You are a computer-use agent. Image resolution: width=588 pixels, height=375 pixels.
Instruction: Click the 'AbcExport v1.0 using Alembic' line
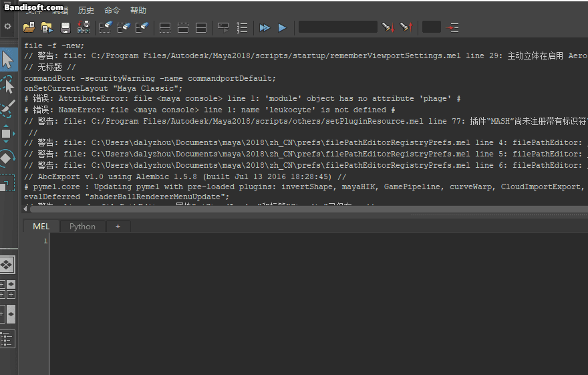(185, 176)
